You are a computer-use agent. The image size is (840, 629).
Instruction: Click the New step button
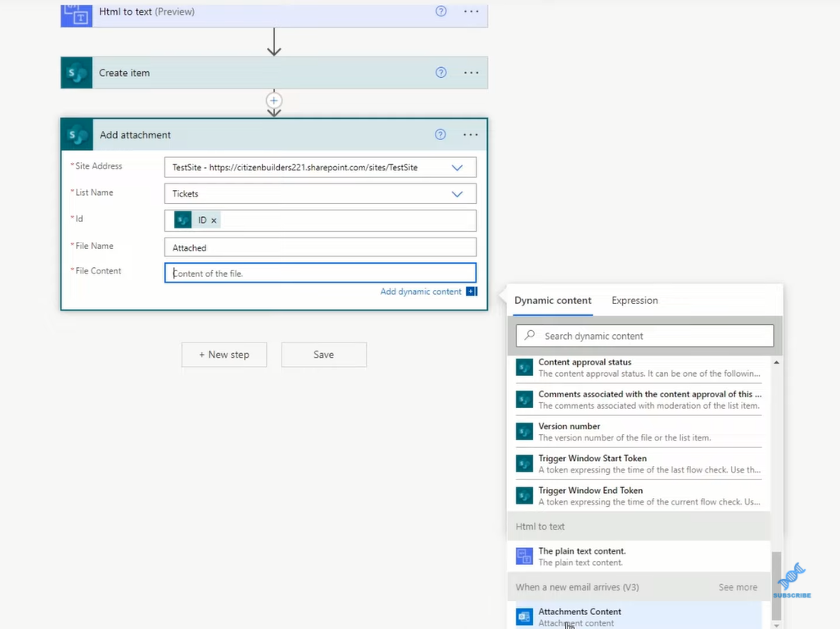click(x=224, y=355)
